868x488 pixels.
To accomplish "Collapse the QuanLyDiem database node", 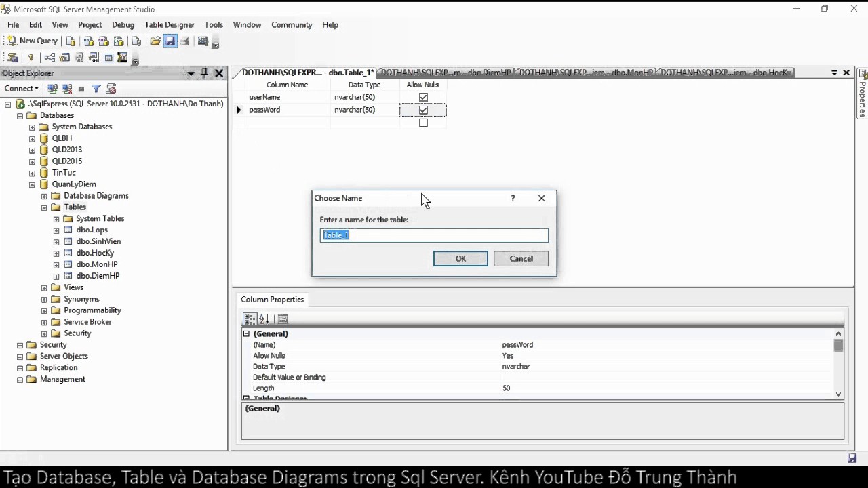I will [x=32, y=184].
